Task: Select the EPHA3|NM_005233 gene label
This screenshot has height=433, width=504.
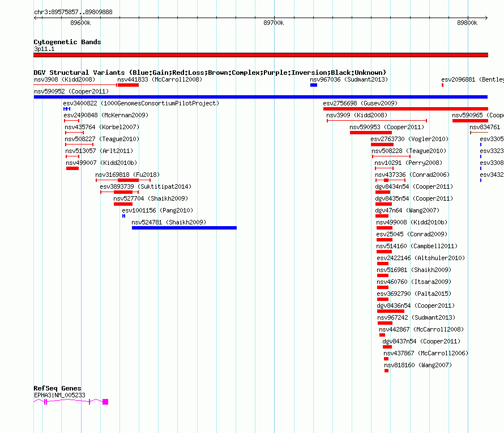Action: click(x=59, y=395)
